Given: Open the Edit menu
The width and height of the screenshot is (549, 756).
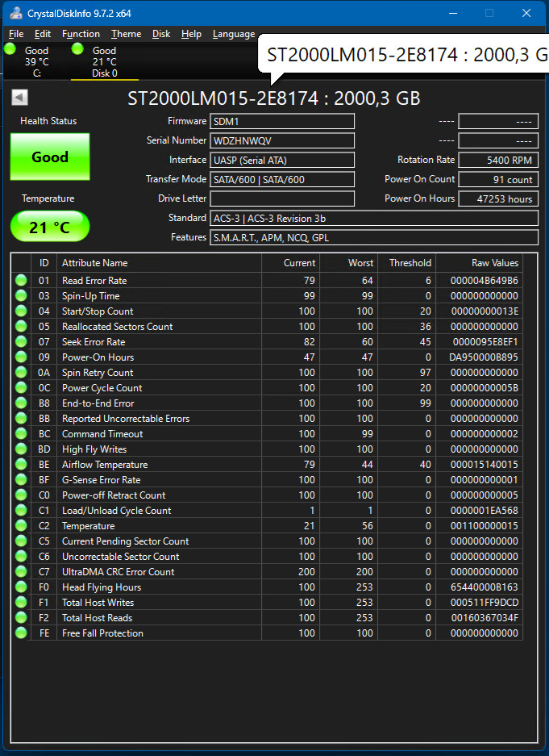Looking at the screenshot, I should [x=43, y=34].
